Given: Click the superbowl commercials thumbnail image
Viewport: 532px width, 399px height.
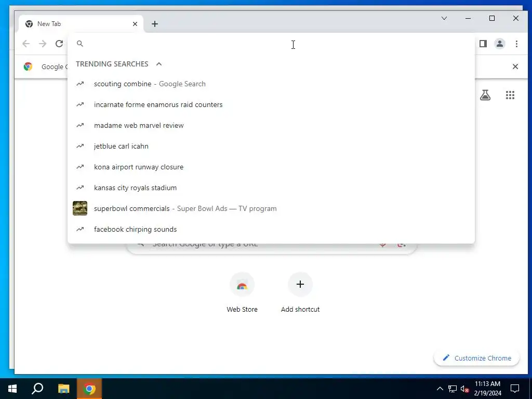Looking at the screenshot, I should [x=80, y=208].
